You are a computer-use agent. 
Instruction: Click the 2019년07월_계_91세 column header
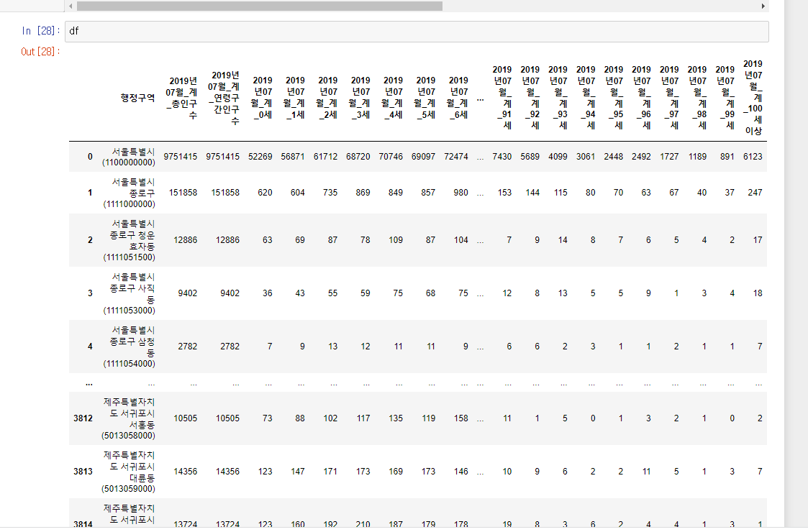(x=502, y=97)
